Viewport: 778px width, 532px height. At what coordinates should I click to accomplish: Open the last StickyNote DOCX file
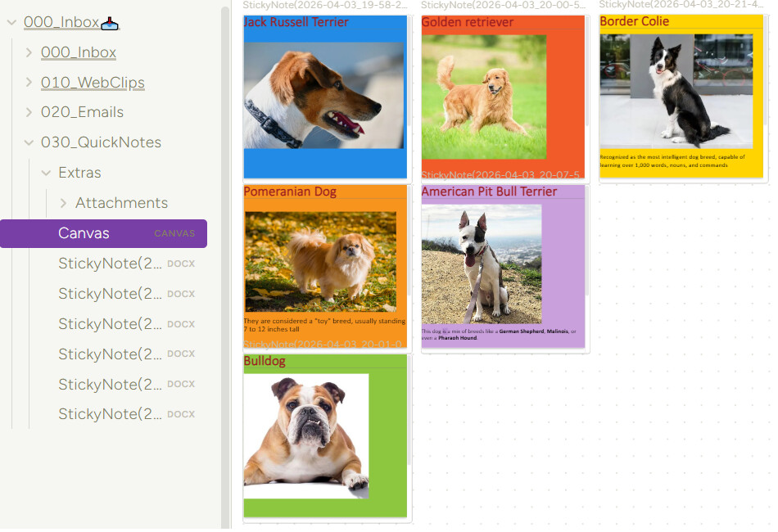point(110,414)
